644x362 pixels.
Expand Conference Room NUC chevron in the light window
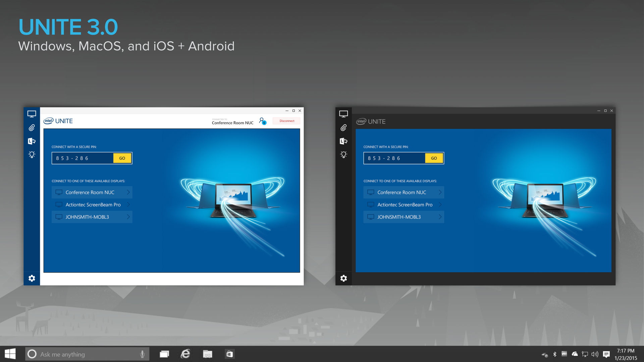tap(128, 192)
